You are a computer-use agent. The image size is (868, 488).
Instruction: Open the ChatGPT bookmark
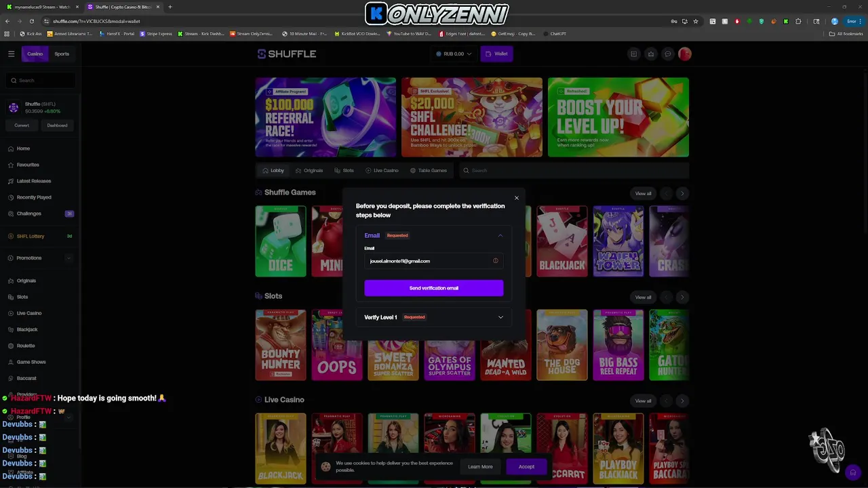pos(554,33)
